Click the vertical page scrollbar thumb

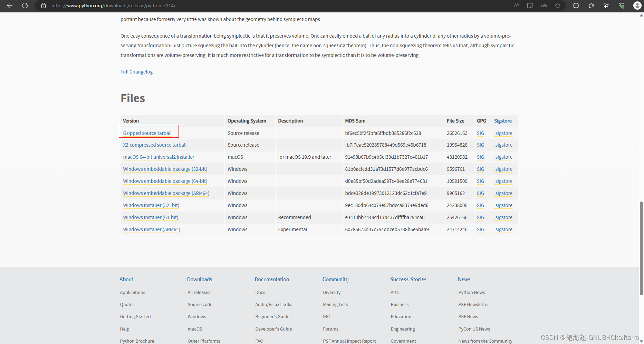641,248
